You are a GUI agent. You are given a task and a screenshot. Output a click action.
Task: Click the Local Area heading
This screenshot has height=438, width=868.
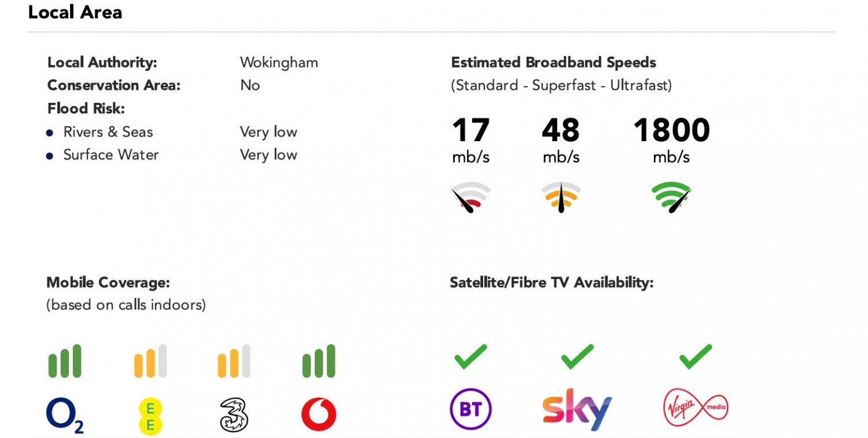(x=75, y=13)
